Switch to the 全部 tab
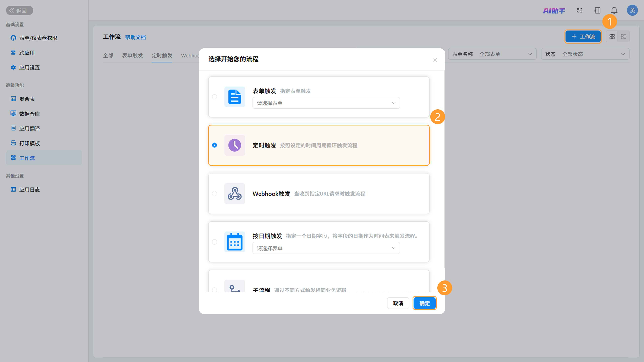 click(x=108, y=55)
